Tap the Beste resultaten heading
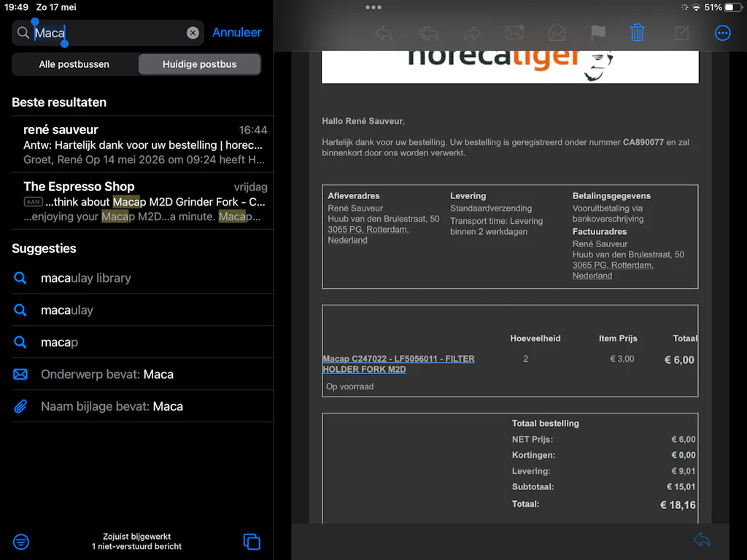The width and height of the screenshot is (747, 560). click(59, 102)
